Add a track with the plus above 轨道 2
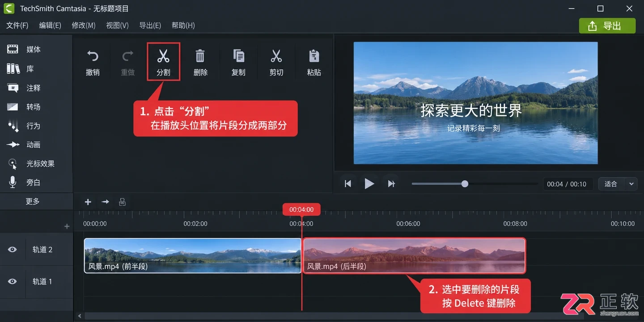The height and width of the screenshot is (322, 644). coord(67,226)
